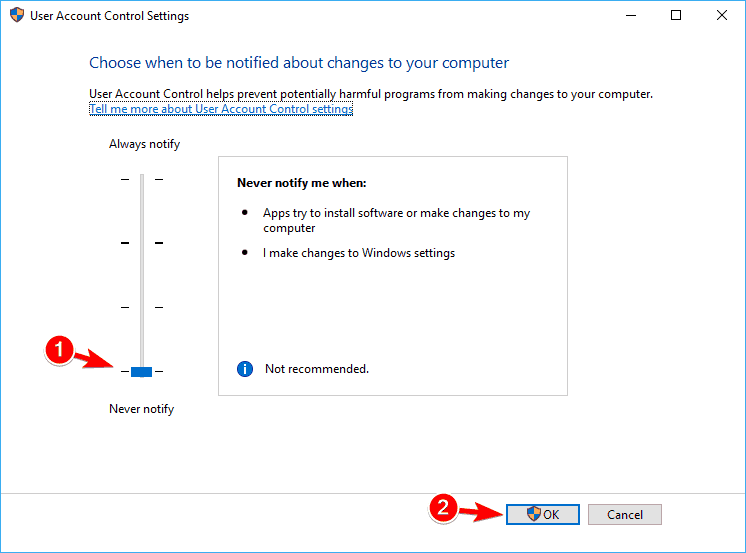Set slider to top Always notify tick
Image resolution: width=746 pixels, height=553 pixels.
[x=142, y=179]
